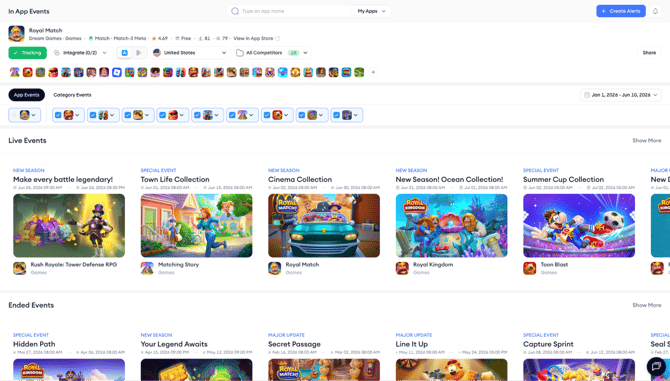The height and width of the screenshot is (381, 670).
Task: Click the In App Events page title
Action: point(29,12)
